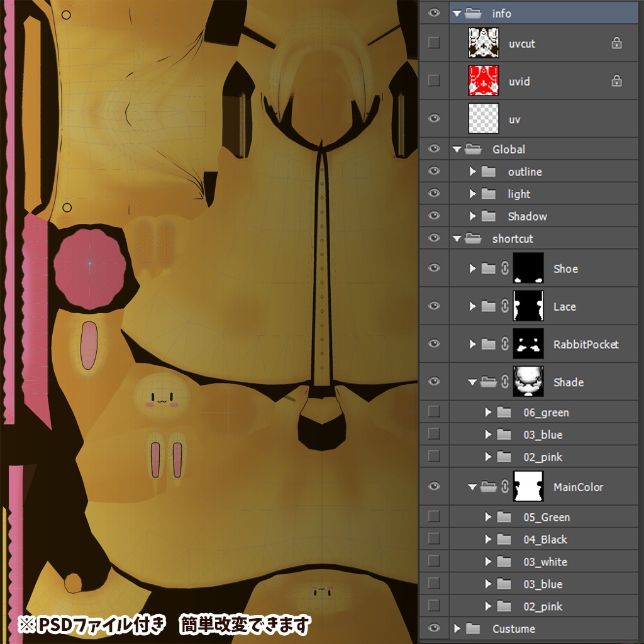Click the mask link icon on RabbitPocket
Screen dimensions: 644x644
tap(505, 344)
